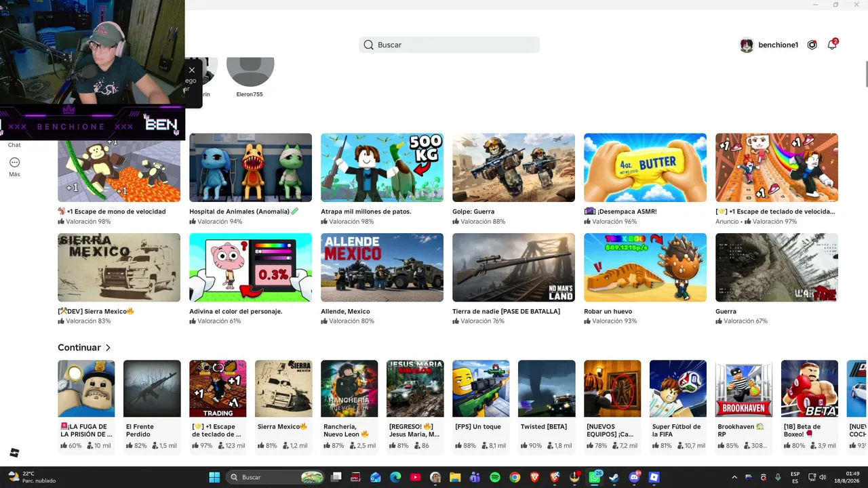
Task: Open the Robux icon next to benchione1
Action: pyautogui.click(x=812, y=45)
